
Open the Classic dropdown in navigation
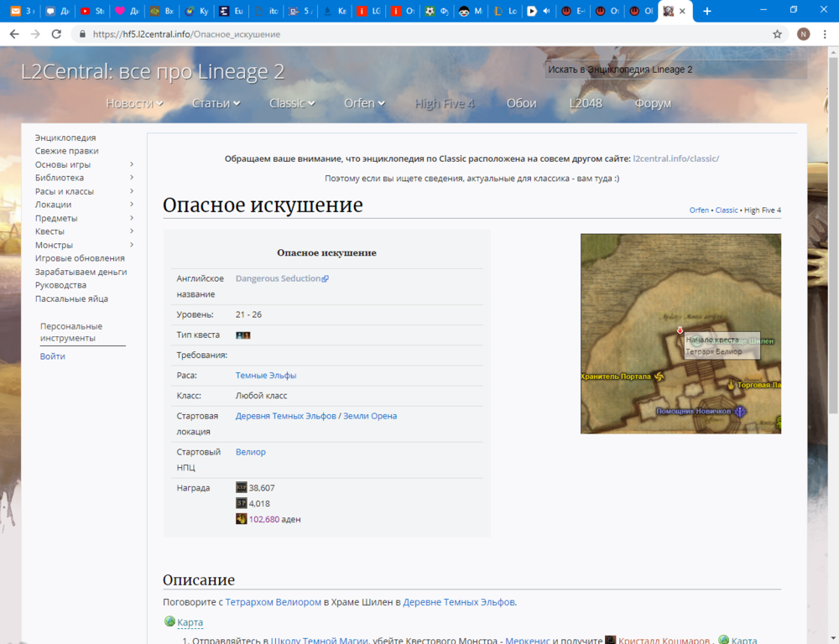click(x=292, y=103)
